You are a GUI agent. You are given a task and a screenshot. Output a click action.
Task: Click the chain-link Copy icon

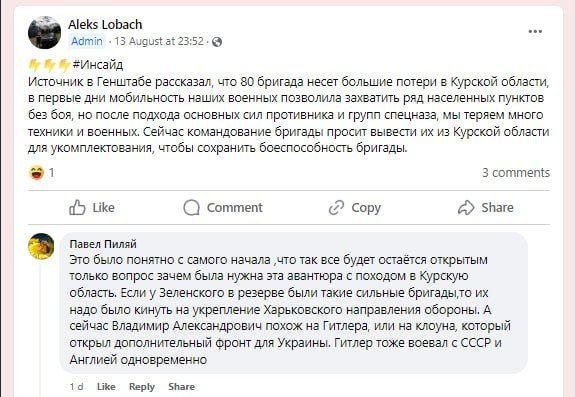[336, 207]
